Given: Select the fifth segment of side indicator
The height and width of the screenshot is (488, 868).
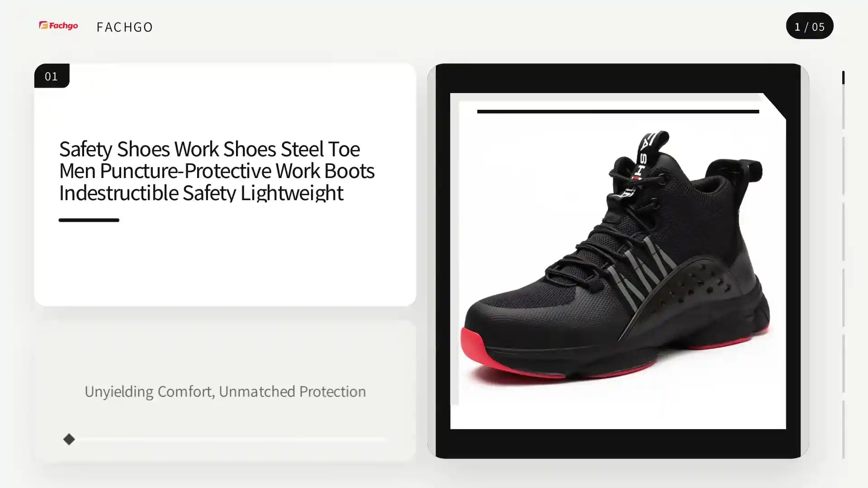Looking at the screenshot, I should (843, 363).
